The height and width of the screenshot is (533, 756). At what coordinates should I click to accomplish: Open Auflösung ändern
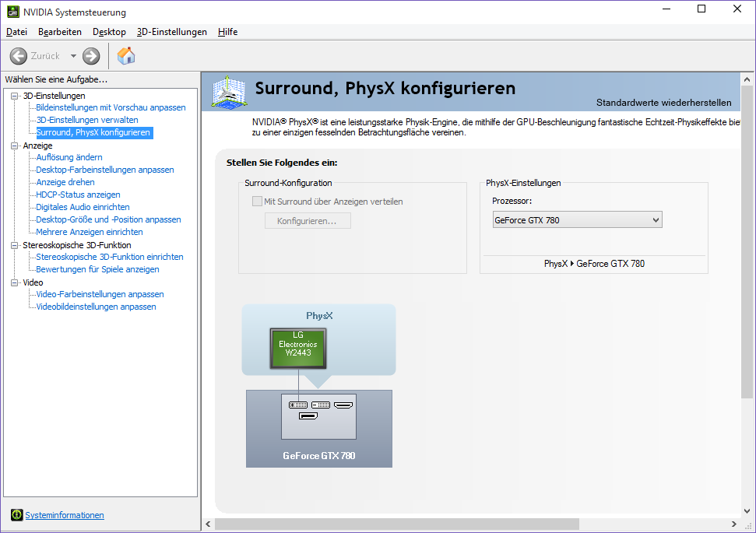(69, 157)
